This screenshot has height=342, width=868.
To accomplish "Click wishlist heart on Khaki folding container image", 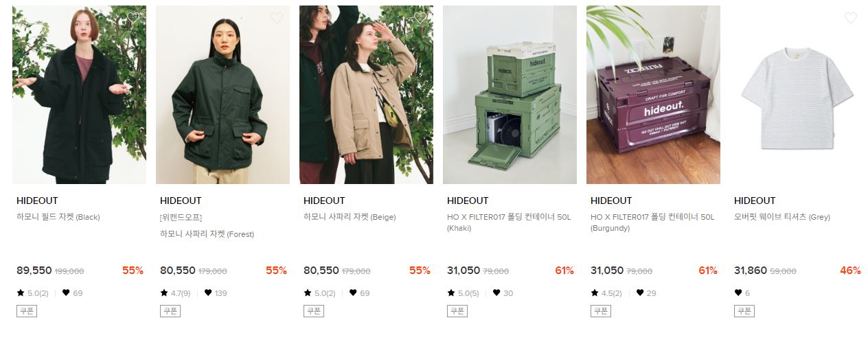I will pos(564,18).
